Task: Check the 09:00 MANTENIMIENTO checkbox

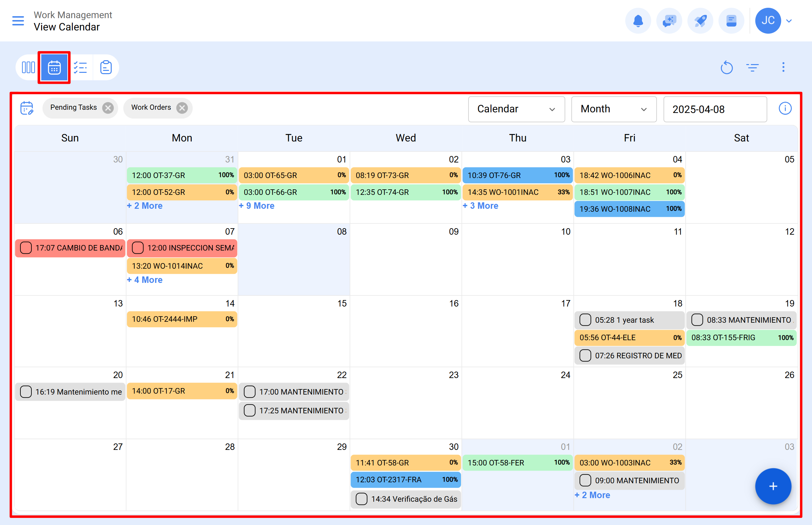Action: pyautogui.click(x=585, y=480)
